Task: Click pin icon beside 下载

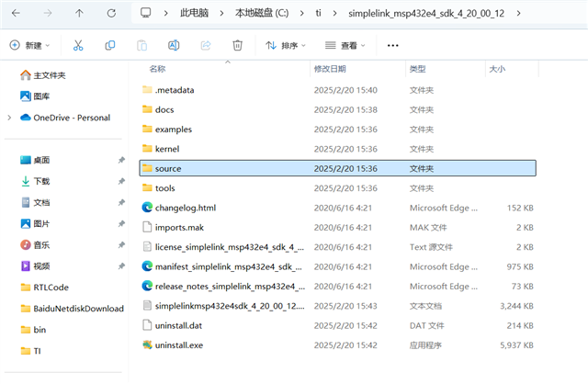Action: (121, 182)
